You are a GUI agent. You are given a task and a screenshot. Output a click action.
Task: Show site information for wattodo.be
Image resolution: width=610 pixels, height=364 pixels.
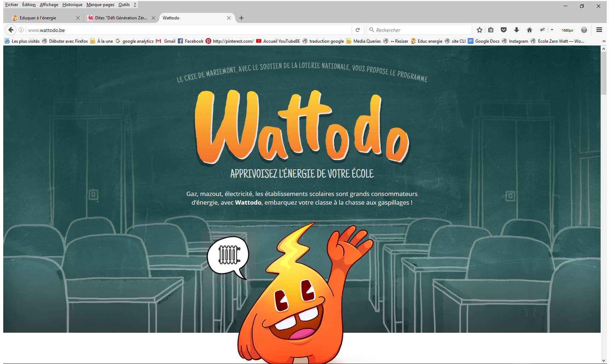21,30
